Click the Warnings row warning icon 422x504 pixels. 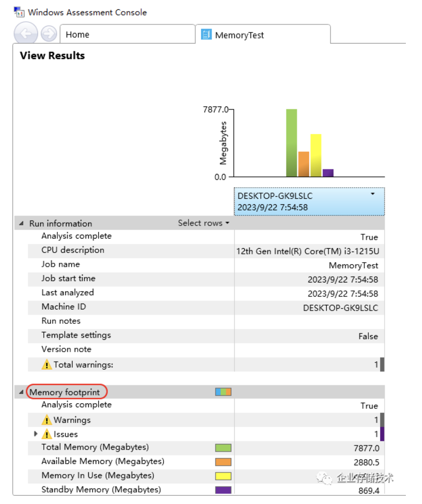tap(47, 420)
